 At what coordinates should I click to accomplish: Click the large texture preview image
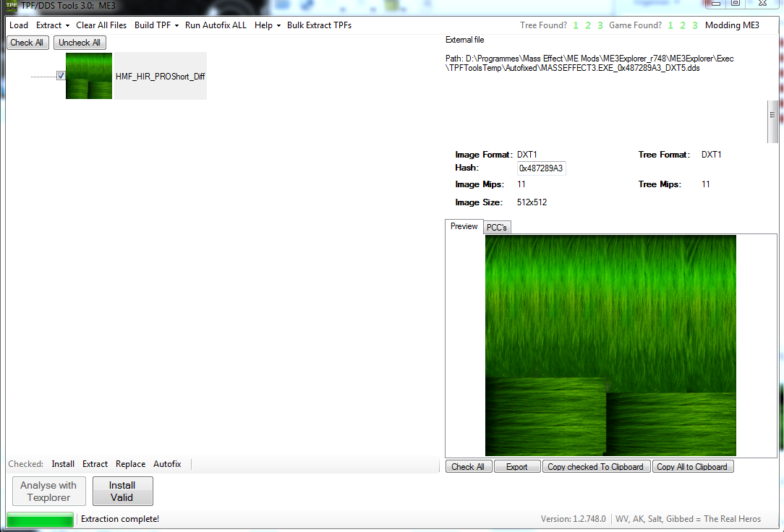pyautogui.click(x=610, y=346)
